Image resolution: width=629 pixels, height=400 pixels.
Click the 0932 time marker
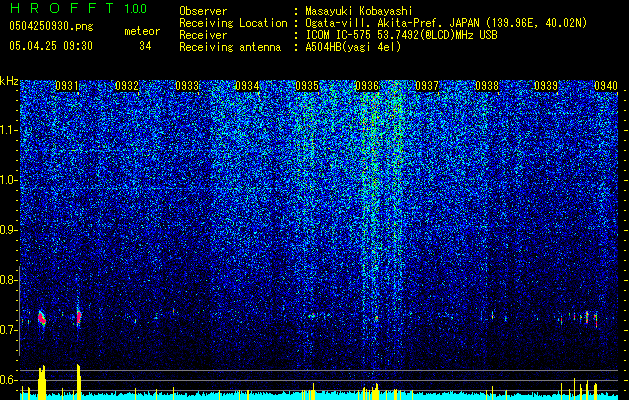[x=127, y=86]
